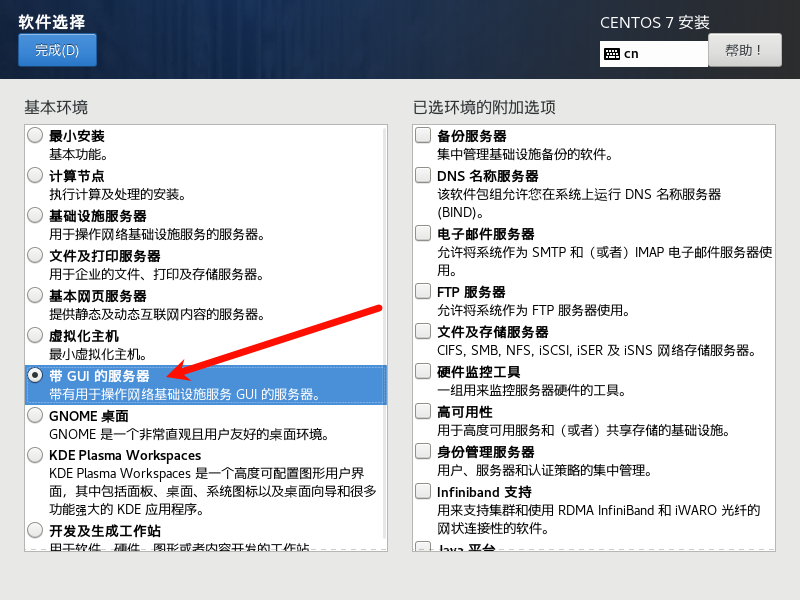Image resolution: width=800 pixels, height=600 pixels.
Task: Click the 完成(D) done button
Action: [x=57, y=50]
